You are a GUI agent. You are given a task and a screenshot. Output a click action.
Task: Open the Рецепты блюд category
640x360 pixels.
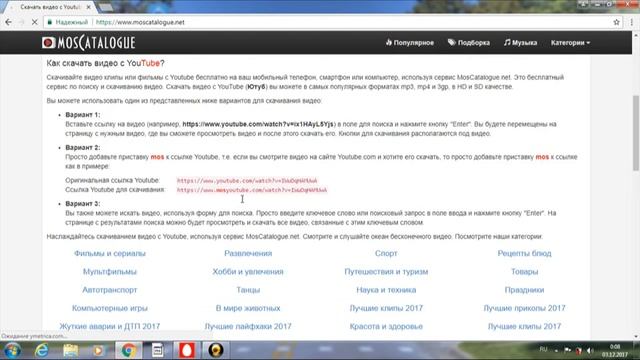click(524, 253)
